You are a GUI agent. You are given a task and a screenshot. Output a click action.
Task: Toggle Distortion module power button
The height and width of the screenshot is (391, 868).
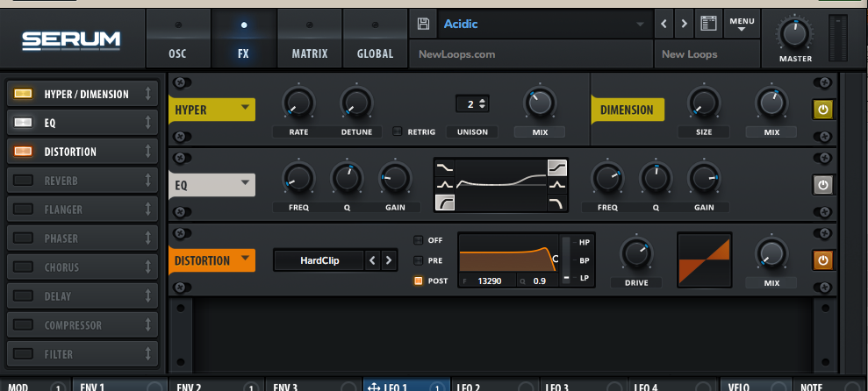click(x=822, y=259)
